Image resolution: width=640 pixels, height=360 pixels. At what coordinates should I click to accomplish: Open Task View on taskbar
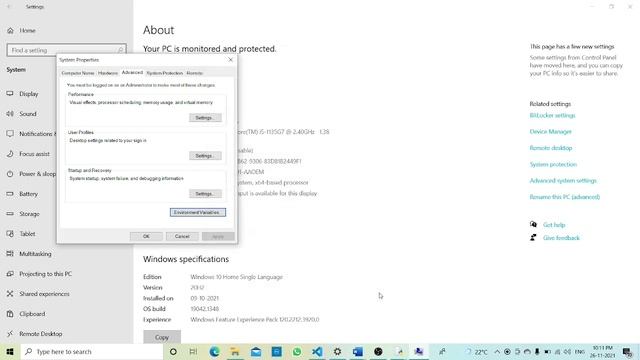[193, 351]
